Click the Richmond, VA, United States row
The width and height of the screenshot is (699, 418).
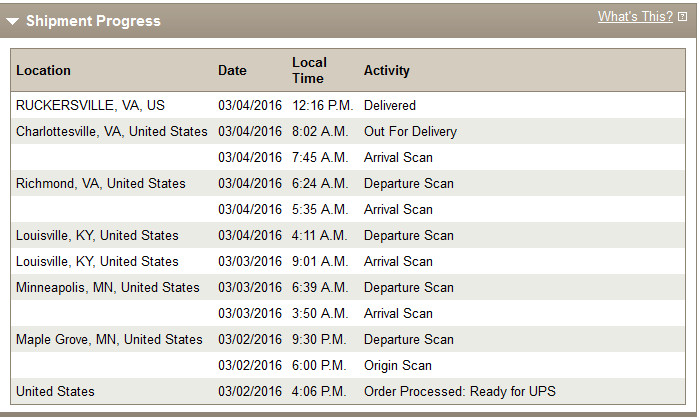348,183
